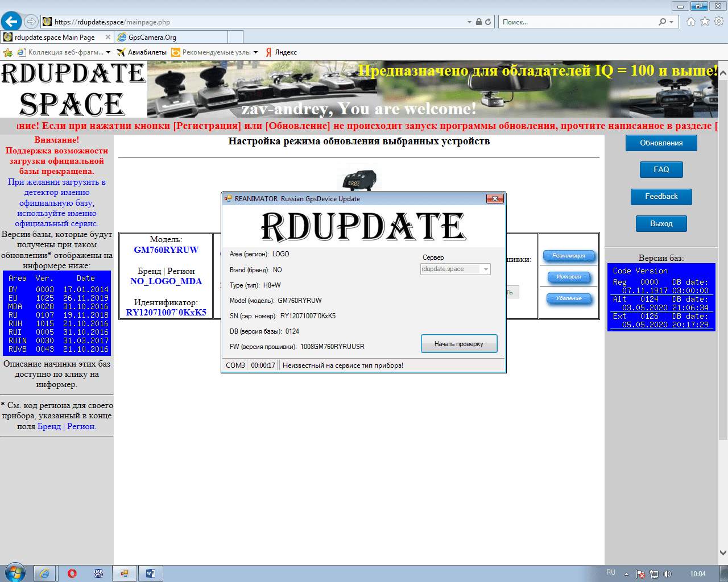The image size is (728, 582).
Task: Open the Word icon in the taskbar
Action: pyautogui.click(x=150, y=573)
